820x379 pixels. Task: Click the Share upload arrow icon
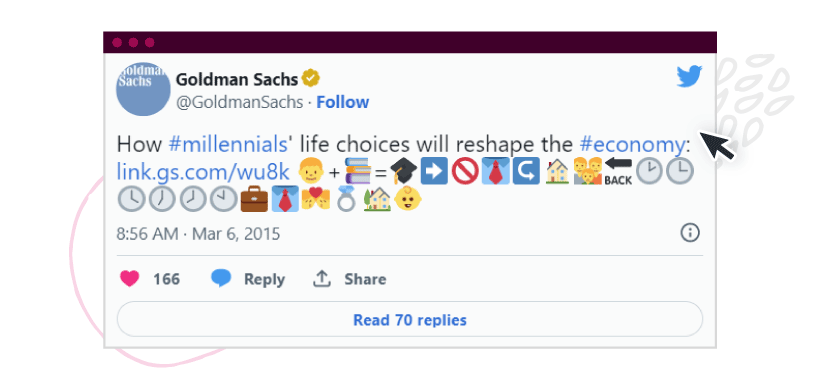click(x=322, y=279)
